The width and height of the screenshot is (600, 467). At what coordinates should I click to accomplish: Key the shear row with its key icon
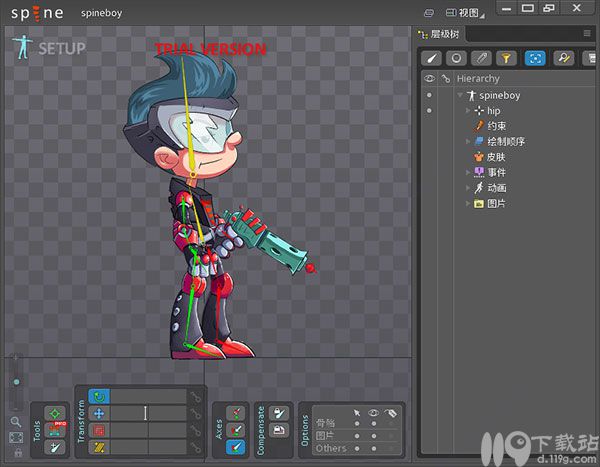coord(196,447)
